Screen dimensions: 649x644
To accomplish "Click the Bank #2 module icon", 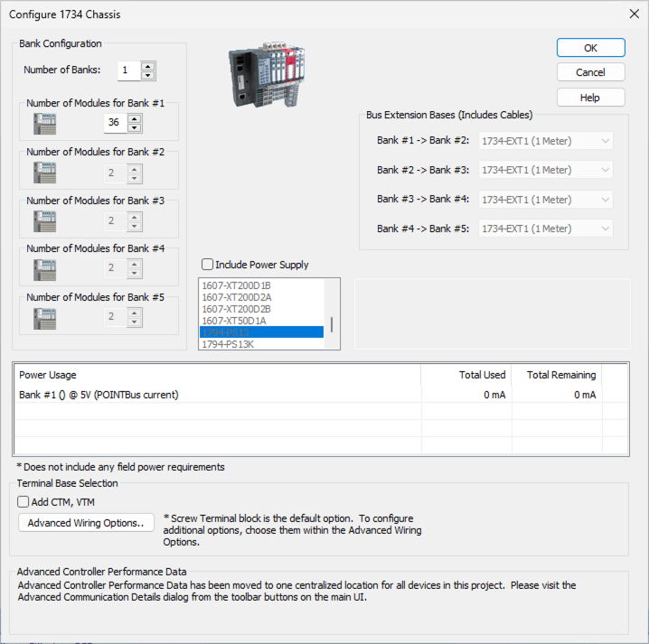I will click(x=44, y=172).
